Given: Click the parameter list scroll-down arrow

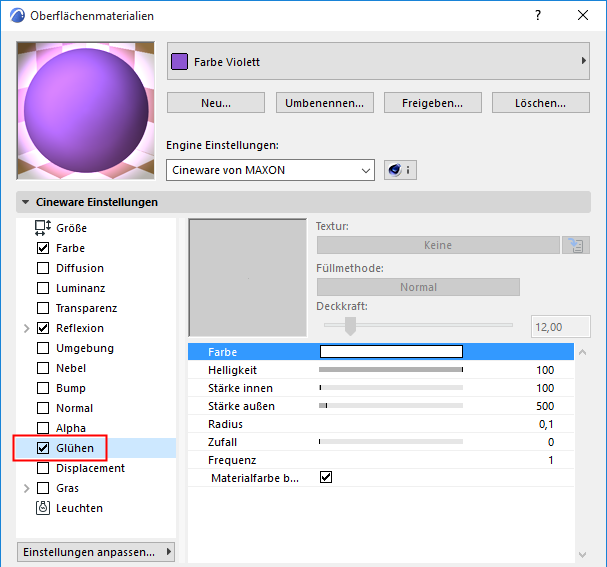Looking at the screenshot, I should click(582, 555).
